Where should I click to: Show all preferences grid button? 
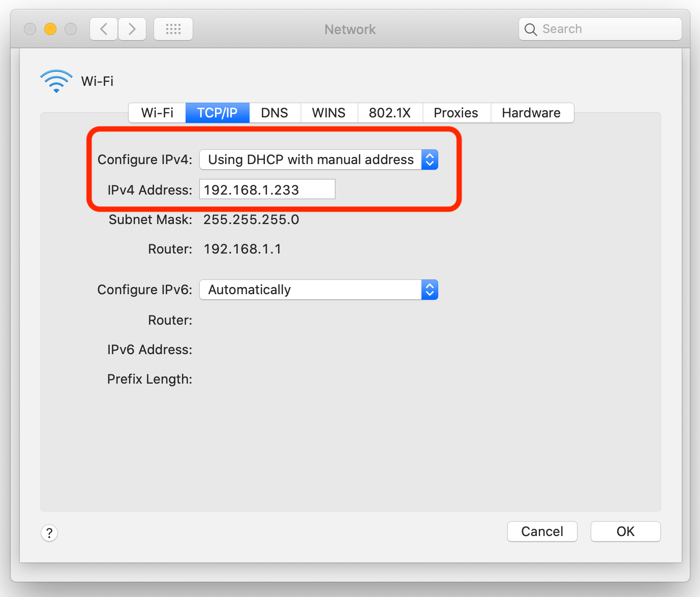click(x=173, y=29)
